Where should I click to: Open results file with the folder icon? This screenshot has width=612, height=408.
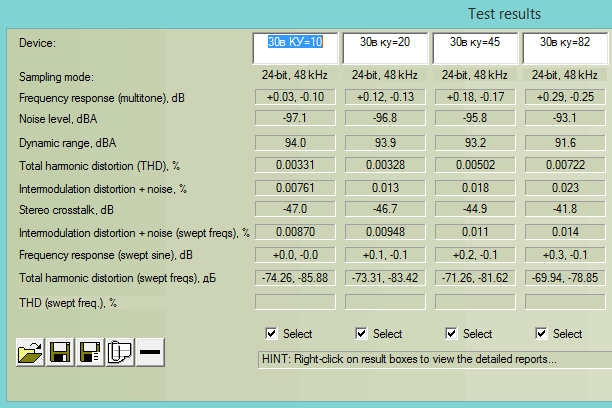coord(30,353)
